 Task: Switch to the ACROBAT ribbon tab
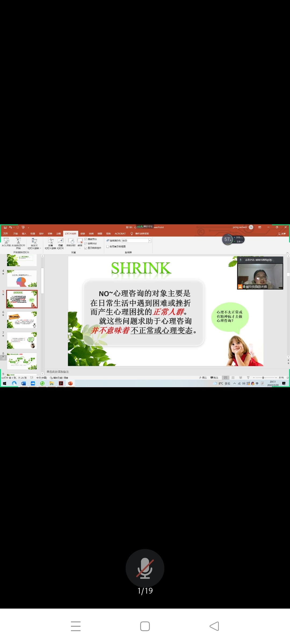pos(120,234)
